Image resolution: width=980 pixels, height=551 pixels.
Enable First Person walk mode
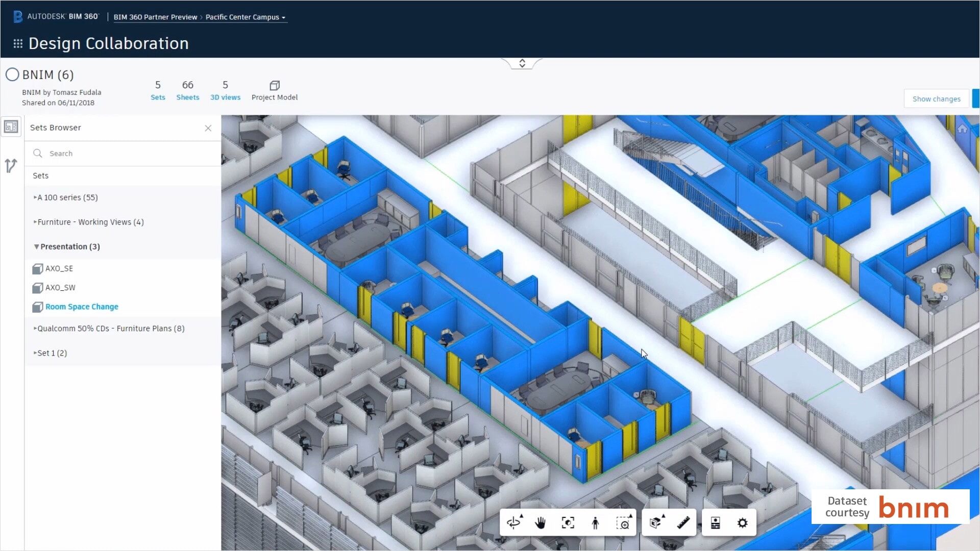pos(596,522)
